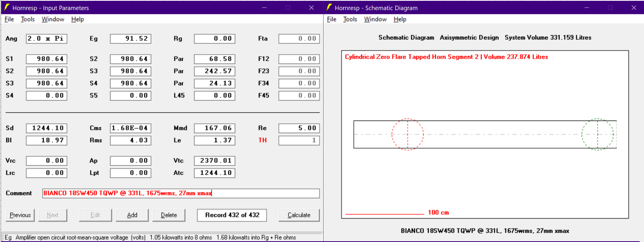Open Tools menu in Input Parameters window

[x=28, y=19]
